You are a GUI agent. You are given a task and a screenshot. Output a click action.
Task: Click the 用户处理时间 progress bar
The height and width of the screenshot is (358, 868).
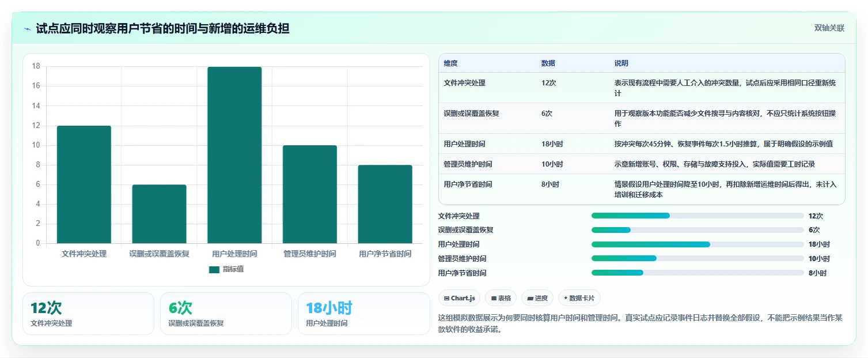click(698, 244)
